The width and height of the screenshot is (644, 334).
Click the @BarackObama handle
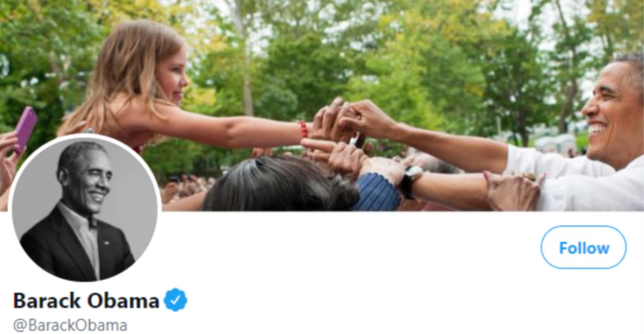[x=70, y=325]
